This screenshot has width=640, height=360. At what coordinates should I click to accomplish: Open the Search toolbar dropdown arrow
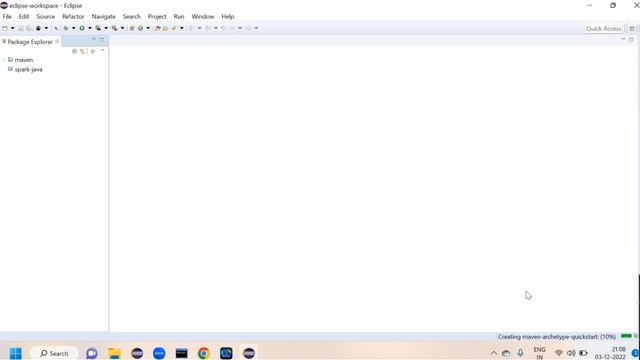(x=182, y=28)
